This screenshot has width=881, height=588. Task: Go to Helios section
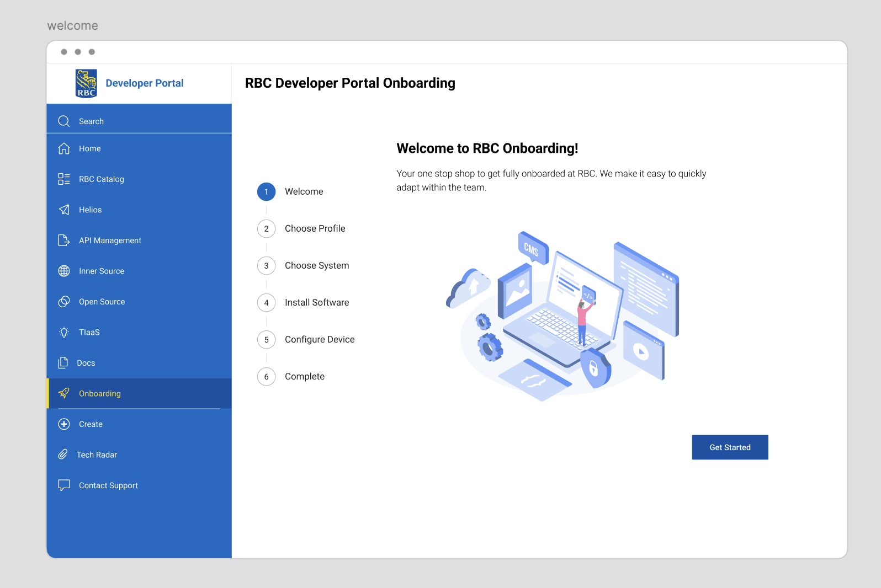coord(139,210)
